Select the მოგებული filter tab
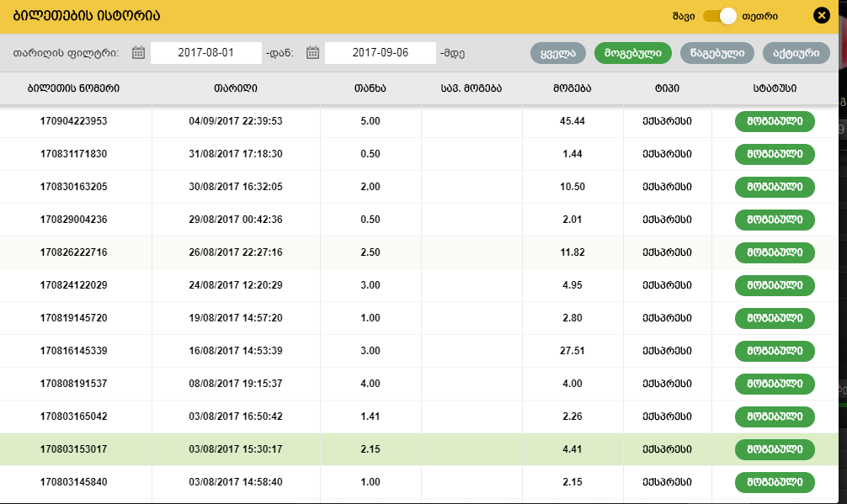The image size is (847, 504). tap(633, 53)
